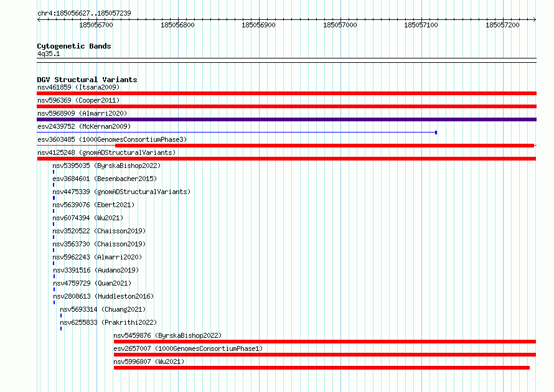This screenshot has width=554, height=392.
Task: Select the red bar under nsv4125248
Action: [286, 159]
